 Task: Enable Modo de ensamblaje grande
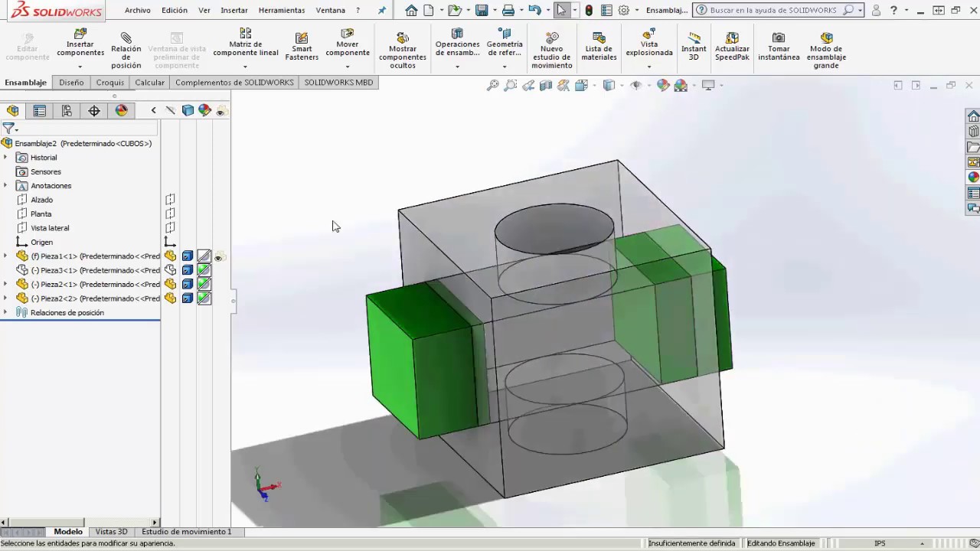[826, 50]
